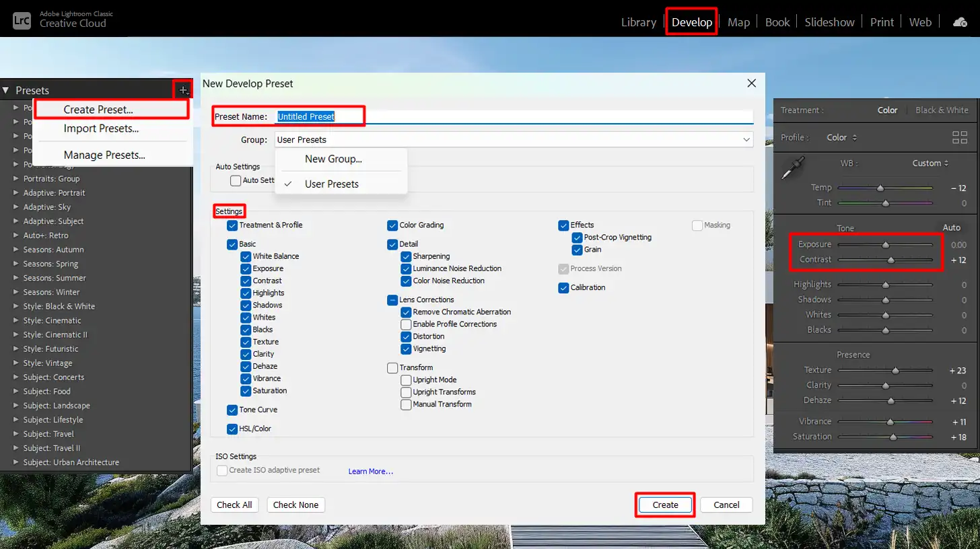The height and width of the screenshot is (549, 980).
Task: Close the New Develop Preset dialog
Action: [752, 83]
